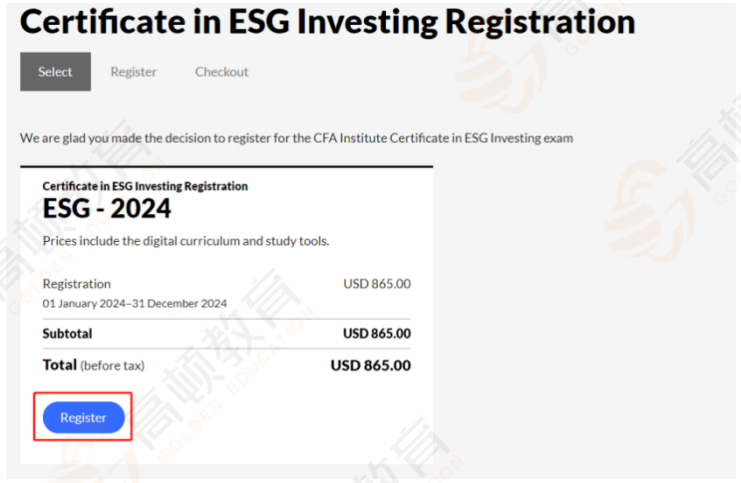Screen dimensions: 741x483
Task: Click the 'Registration' line item label
Action: tap(77, 284)
